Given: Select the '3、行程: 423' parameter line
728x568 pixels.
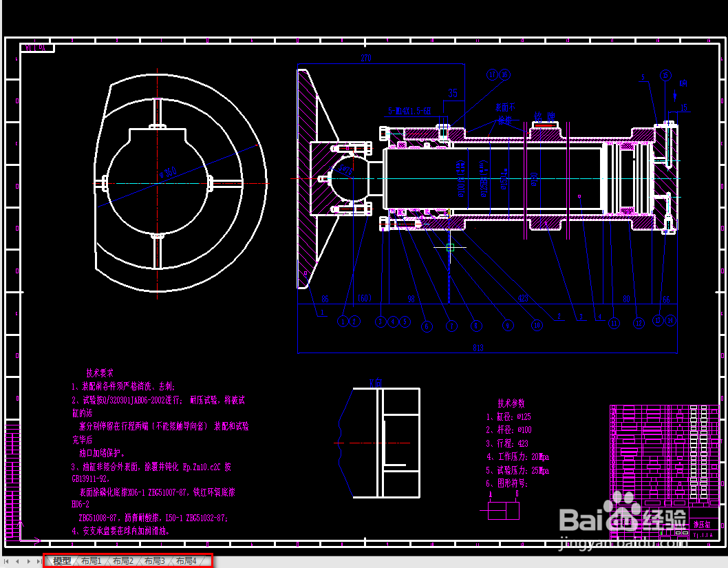Looking at the screenshot, I should click(x=506, y=443).
